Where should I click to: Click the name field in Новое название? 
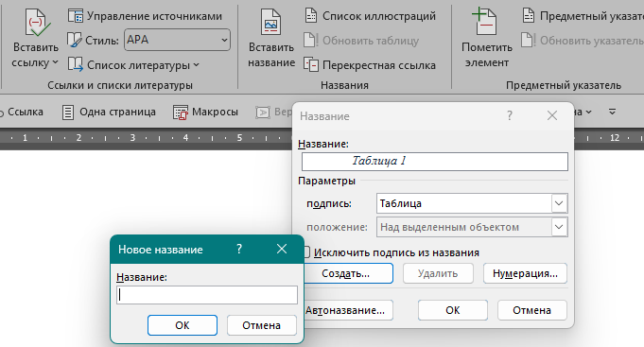tap(207, 295)
